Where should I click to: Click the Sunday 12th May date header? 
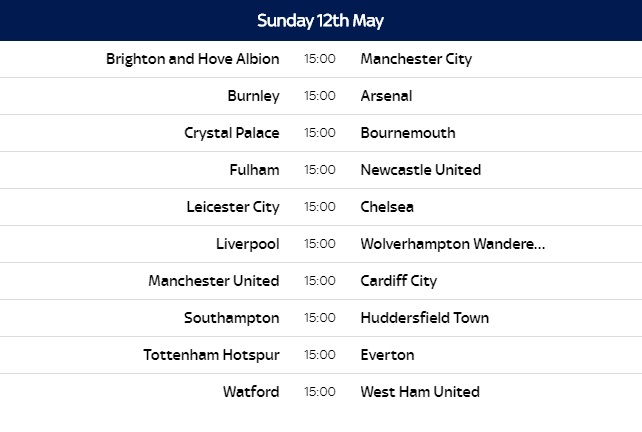click(321, 20)
